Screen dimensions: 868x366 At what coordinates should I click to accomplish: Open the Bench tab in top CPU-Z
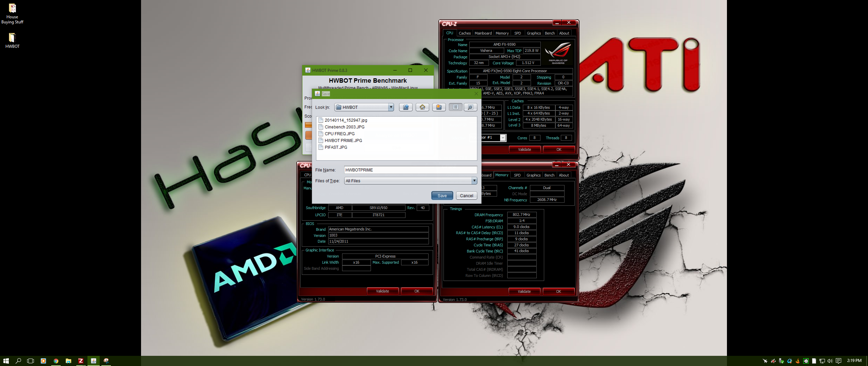click(550, 33)
